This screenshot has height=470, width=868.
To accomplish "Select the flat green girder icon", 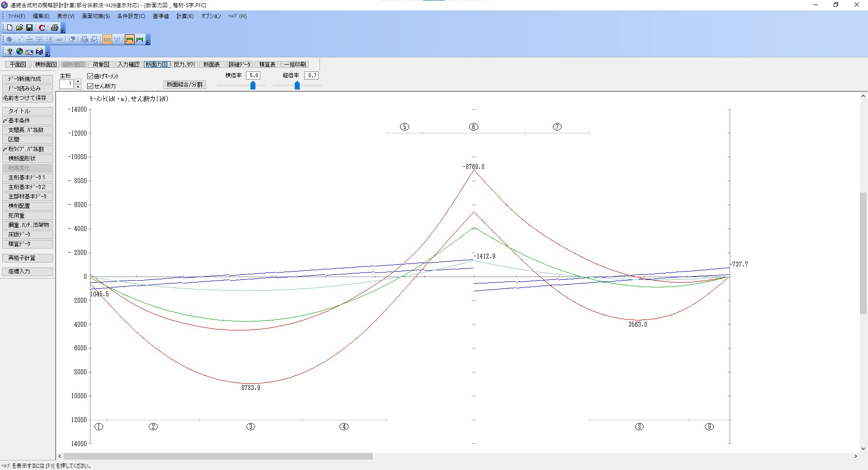I will 130,39.
